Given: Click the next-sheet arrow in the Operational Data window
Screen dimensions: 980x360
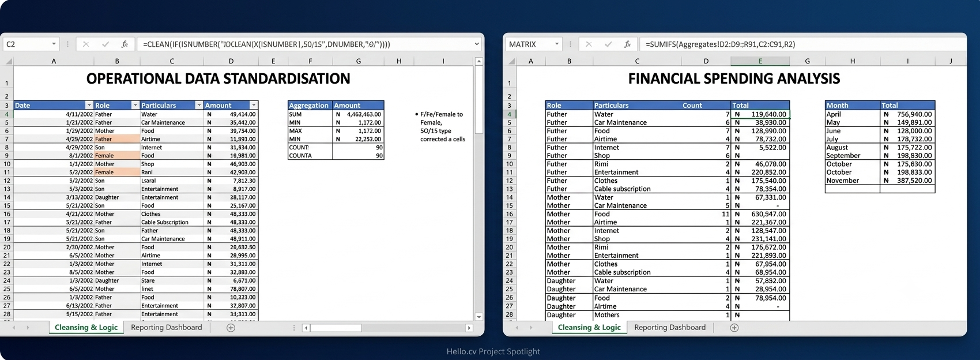Looking at the screenshot, I should pyautogui.click(x=27, y=328).
